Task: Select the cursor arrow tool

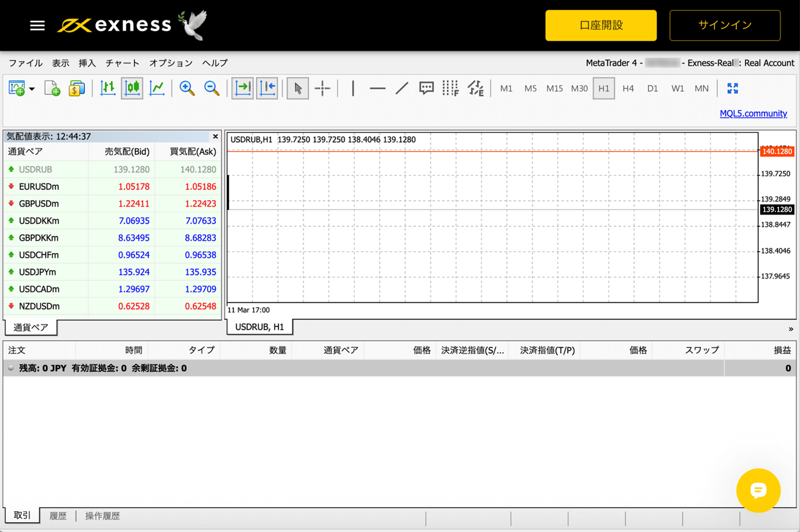Action: pyautogui.click(x=298, y=88)
